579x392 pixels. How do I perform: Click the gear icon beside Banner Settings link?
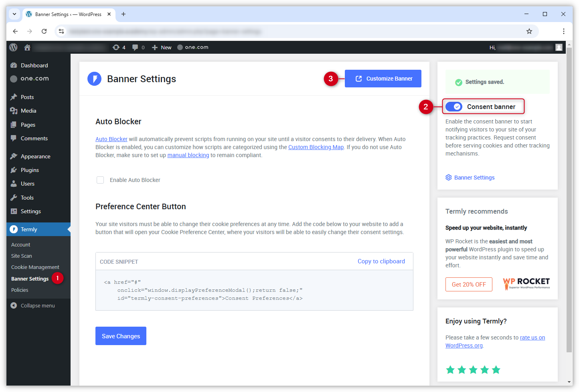click(x=448, y=177)
